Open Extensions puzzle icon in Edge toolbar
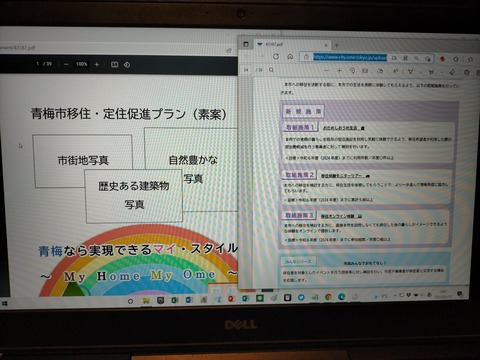This screenshot has height=360, width=480. click(456, 59)
